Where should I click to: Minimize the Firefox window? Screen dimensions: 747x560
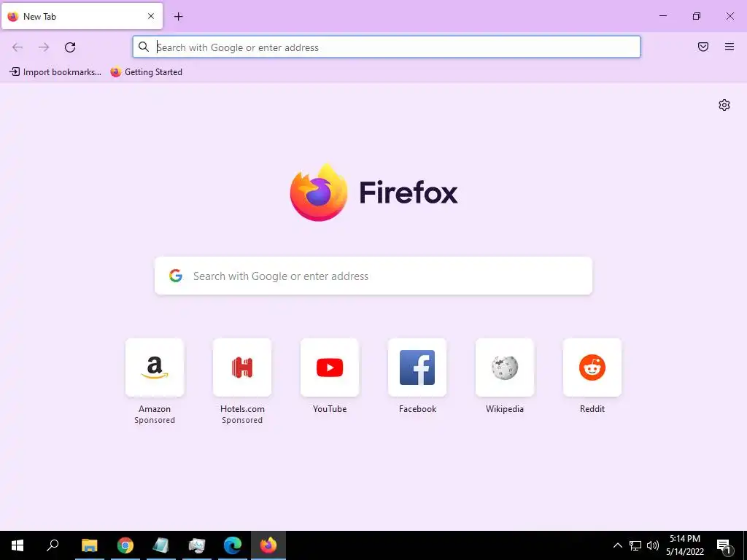coord(662,16)
